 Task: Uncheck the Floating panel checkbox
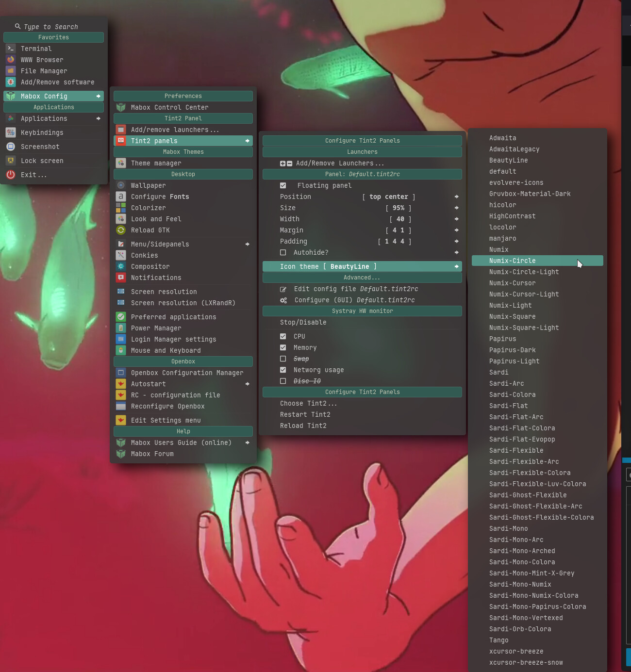283,185
